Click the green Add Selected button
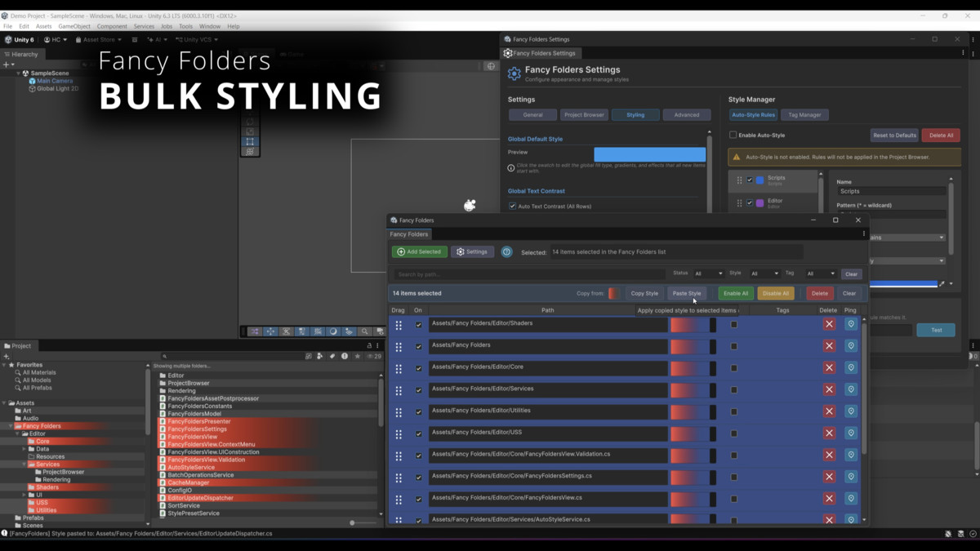Viewport: 980px width, 551px height. (420, 252)
